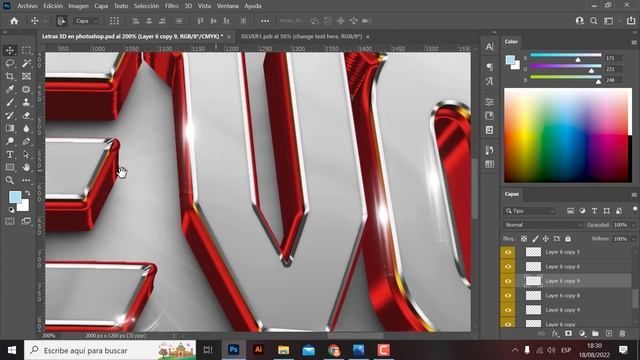This screenshot has height=360, width=640.
Task: Open the Imagen menu
Action: [x=78, y=6]
